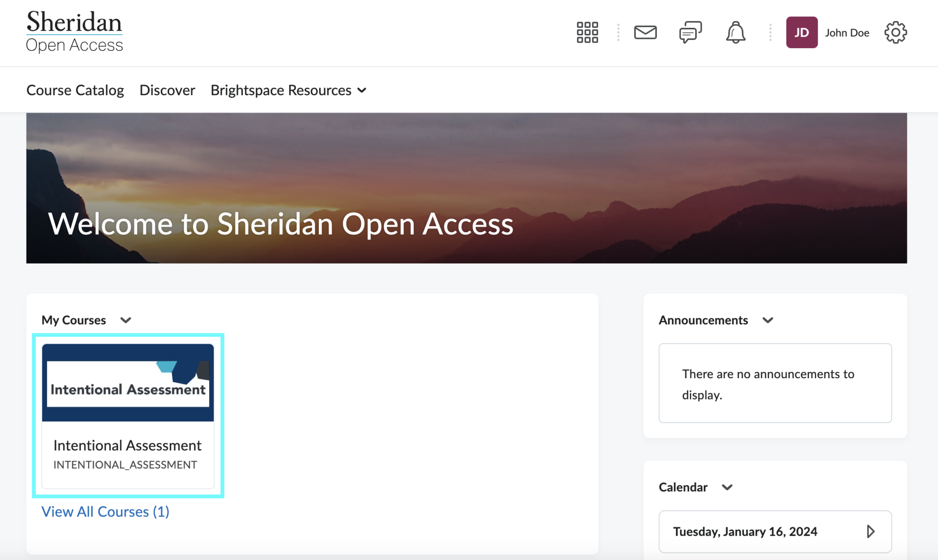Click View All Courses link
938x560 pixels.
pyautogui.click(x=105, y=511)
